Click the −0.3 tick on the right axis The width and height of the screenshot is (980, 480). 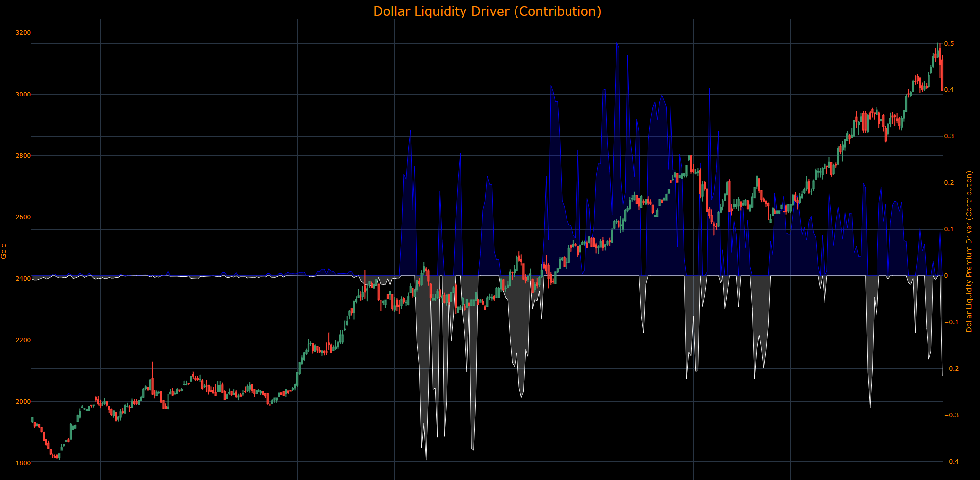coord(951,415)
